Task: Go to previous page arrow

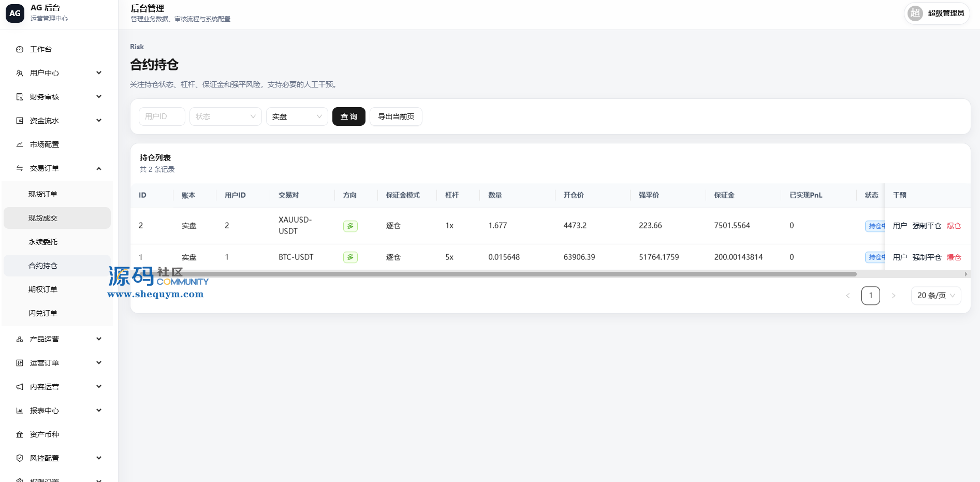Action: tap(848, 296)
